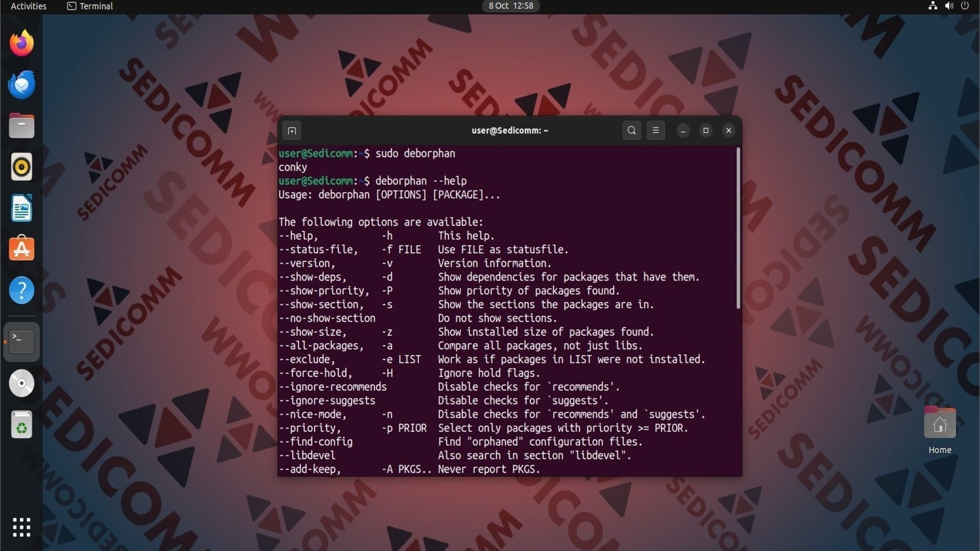The width and height of the screenshot is (980, 551).
Task: Click the '--all-packages,' option text
Action: pos(321,346)
